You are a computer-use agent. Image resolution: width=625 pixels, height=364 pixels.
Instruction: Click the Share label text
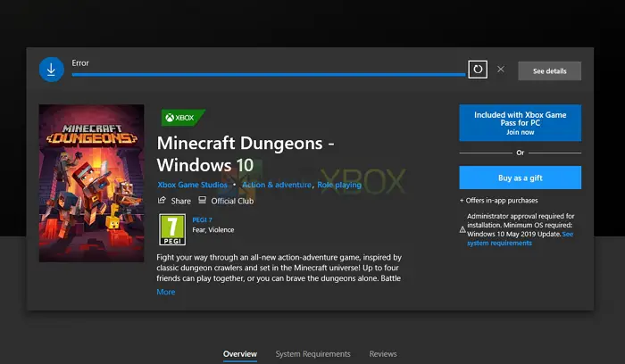coord(181,201)
